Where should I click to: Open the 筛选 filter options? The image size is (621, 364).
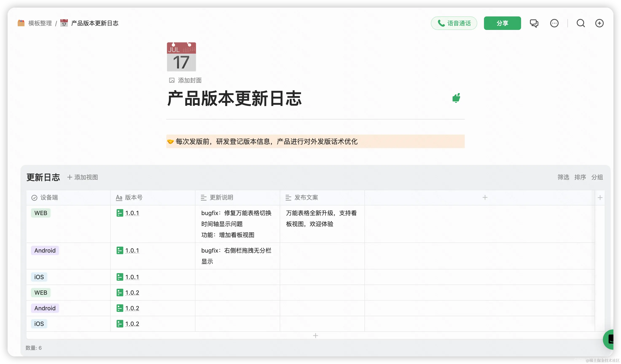pyautogui.click(x=563, y=177)
